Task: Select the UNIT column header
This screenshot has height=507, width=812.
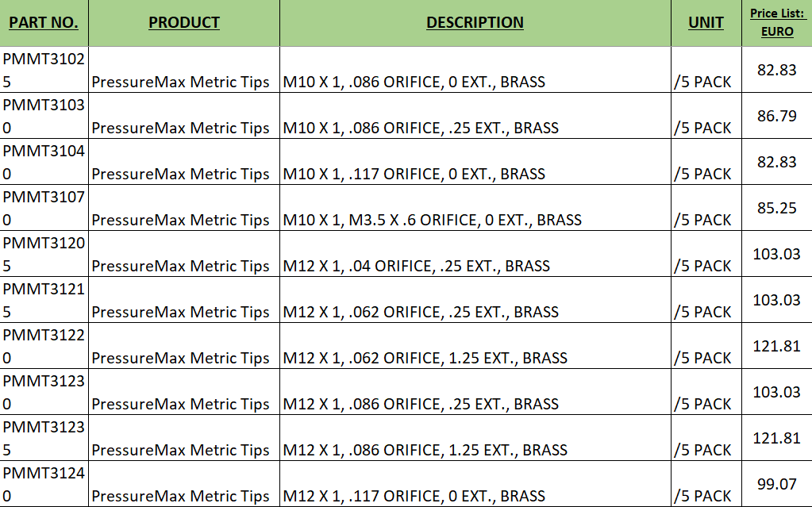Action: pyautogui.click(x=706, y=23)
